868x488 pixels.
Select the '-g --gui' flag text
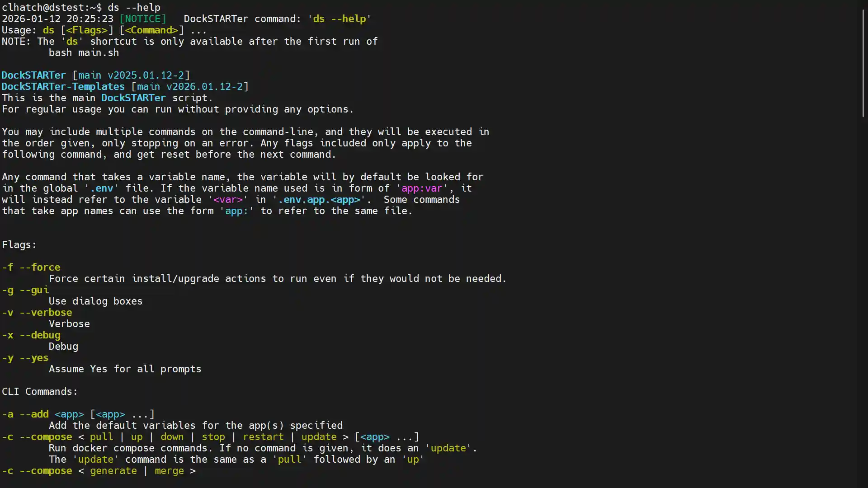25,290
